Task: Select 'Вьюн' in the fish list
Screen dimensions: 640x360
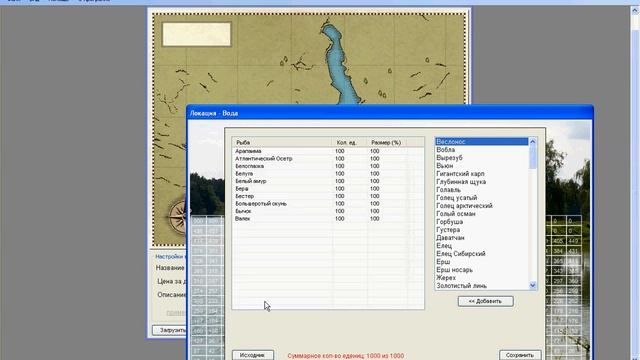Action: tap(482, 166)
